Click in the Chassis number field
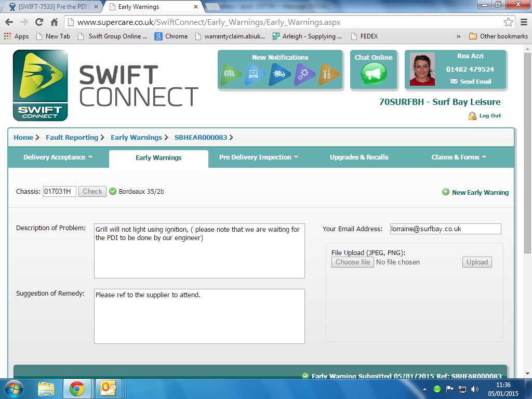532x399 pixels. 59,191
